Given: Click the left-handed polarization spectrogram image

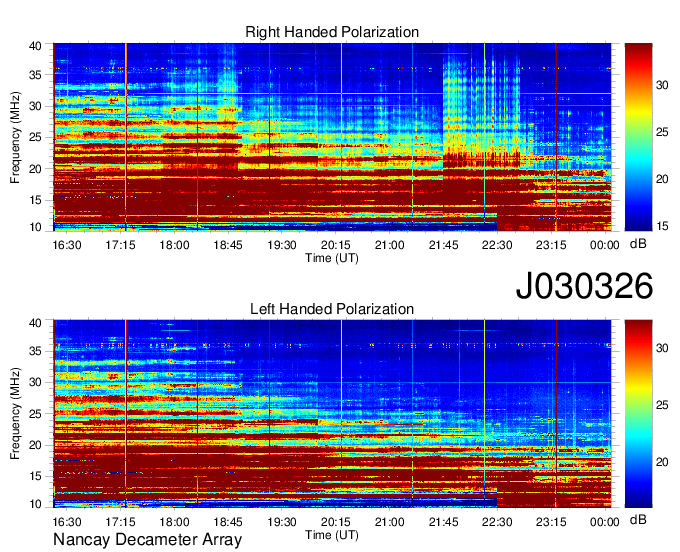Looking at the screenshot, I should click(332, 414).
